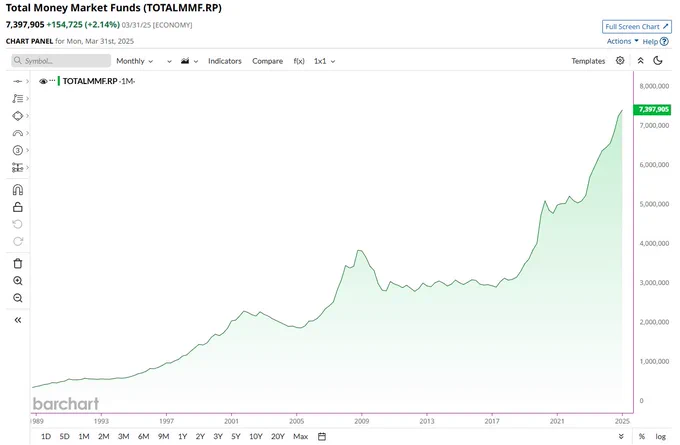
Task: Select the 1M time range
Action: (84, 436)
